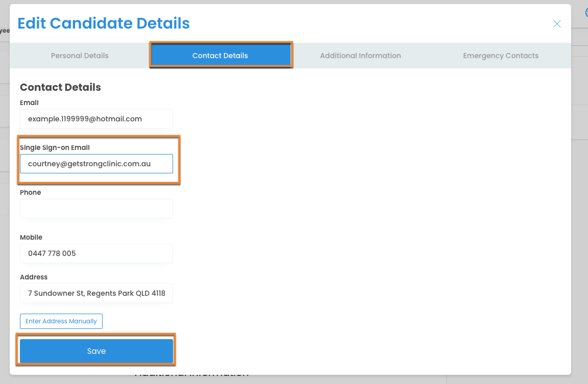
Task: Click the empty Phone input field
Action: click(x=96, y=209)
